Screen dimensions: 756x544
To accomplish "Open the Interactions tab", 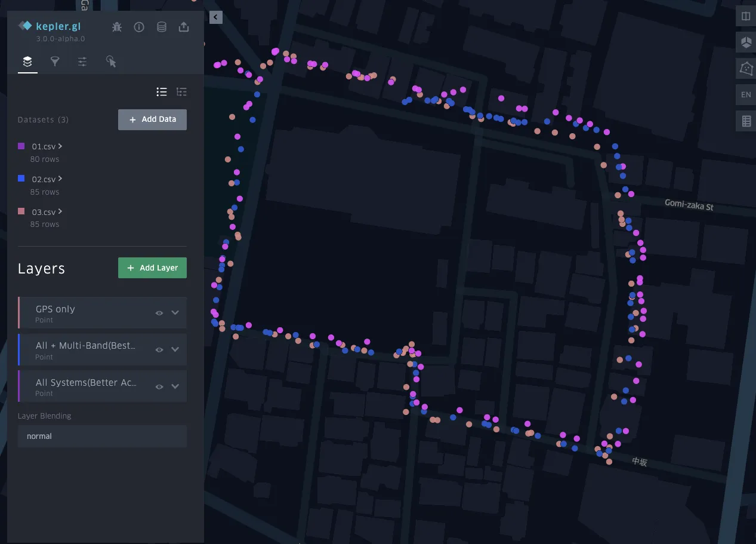I will tap(111, 62).
